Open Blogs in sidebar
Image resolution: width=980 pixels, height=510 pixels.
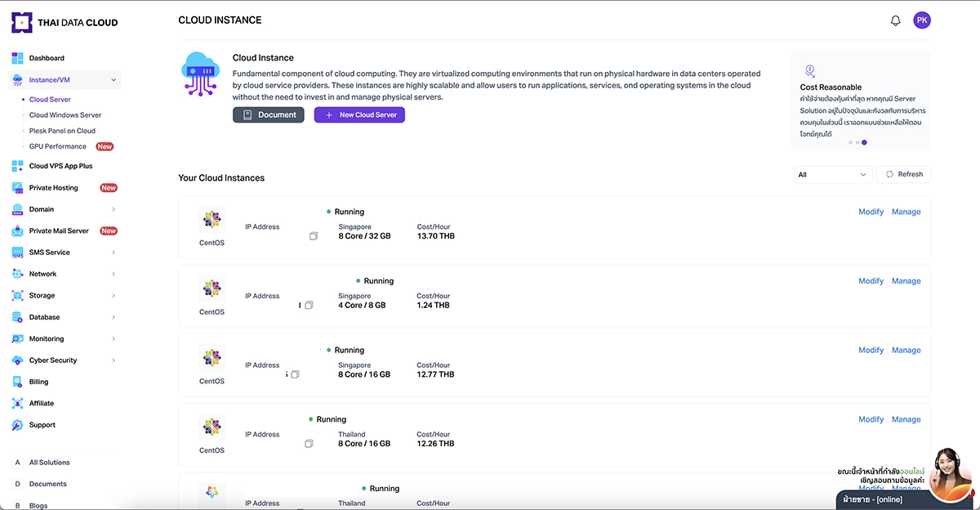pos(38,506)
